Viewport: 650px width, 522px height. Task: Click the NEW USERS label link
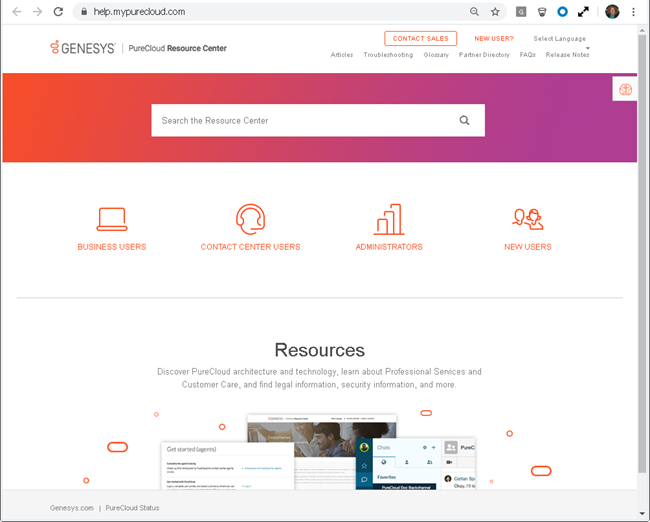[528, 247]
